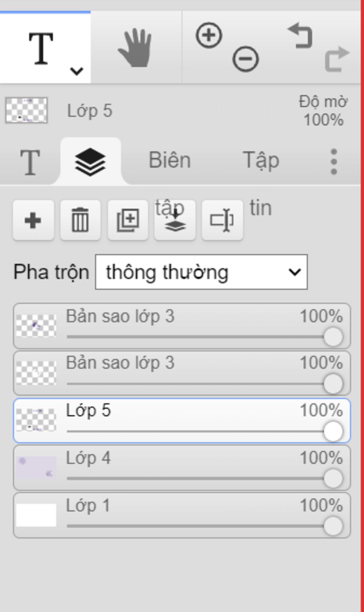Click the rename layer icon
The height and width of the screenshot is (612, 364).
point(222,220)
